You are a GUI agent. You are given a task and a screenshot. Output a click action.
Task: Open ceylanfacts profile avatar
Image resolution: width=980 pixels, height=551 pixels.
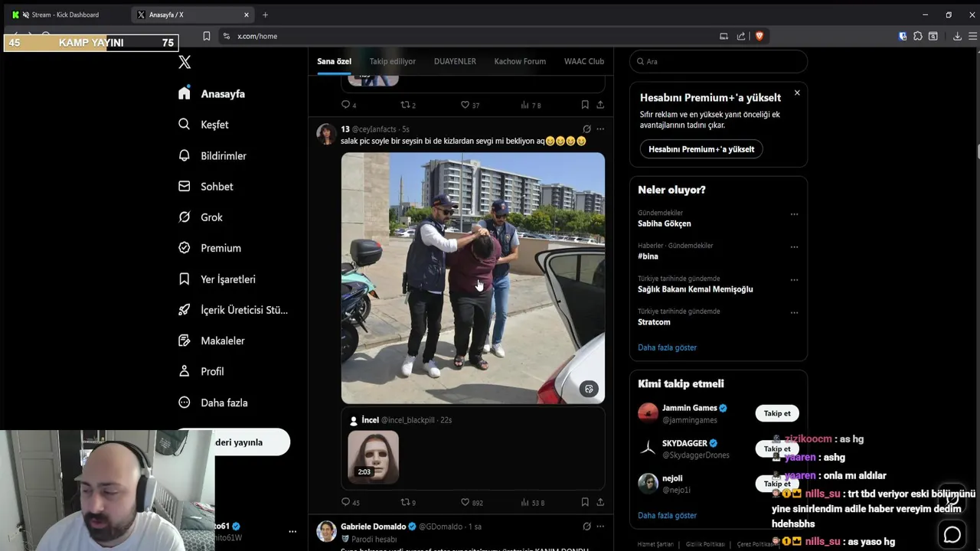[x=327, y=134]
